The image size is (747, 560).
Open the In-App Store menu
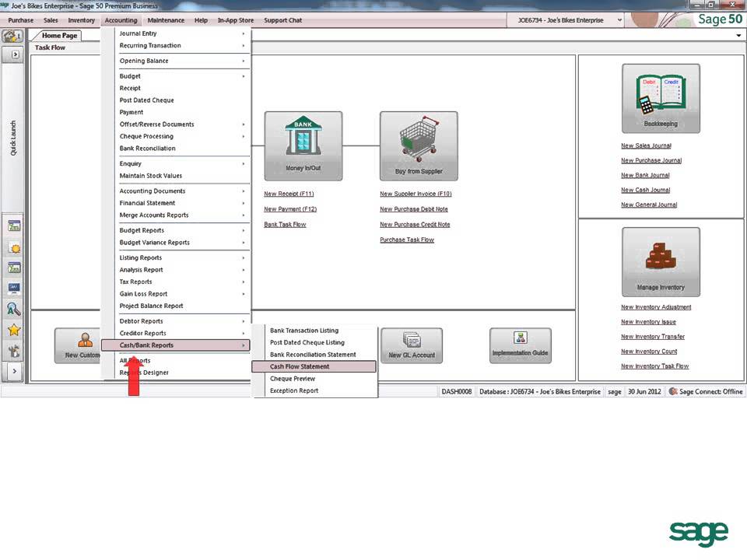point(235,20)
